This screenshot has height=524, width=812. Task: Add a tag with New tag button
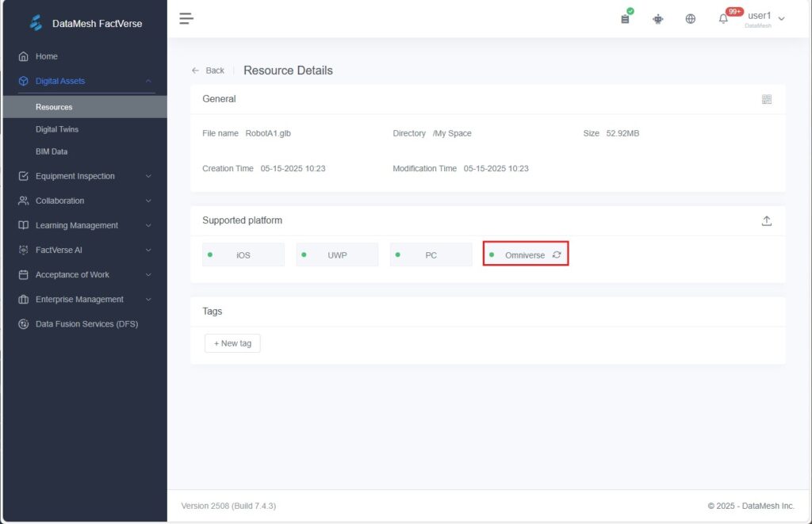pyautogui.click(x=232, y=343)
